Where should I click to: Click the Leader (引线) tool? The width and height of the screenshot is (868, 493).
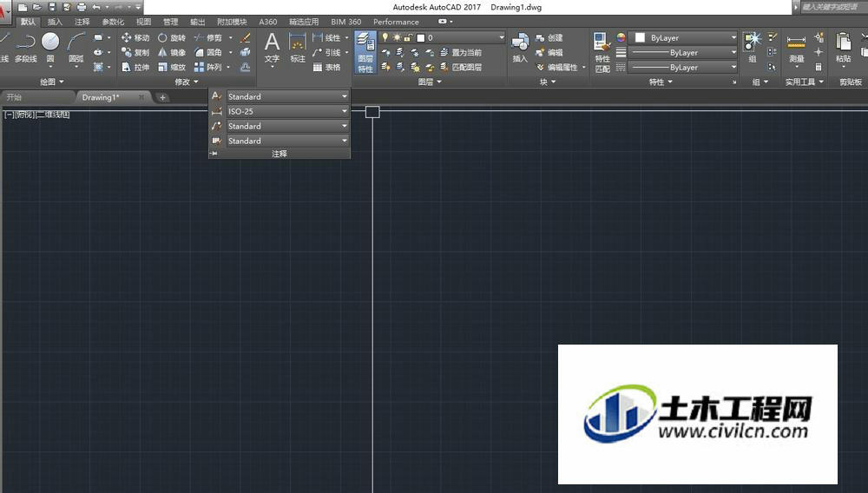pos(326,52)
